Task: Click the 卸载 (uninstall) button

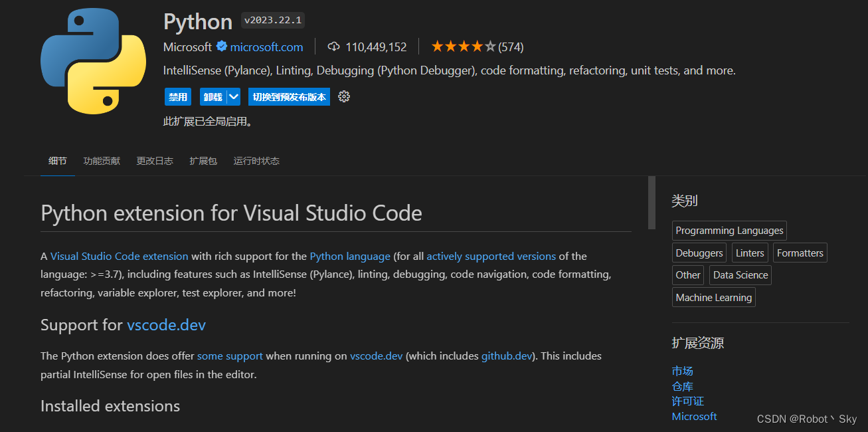Action: 213,97
